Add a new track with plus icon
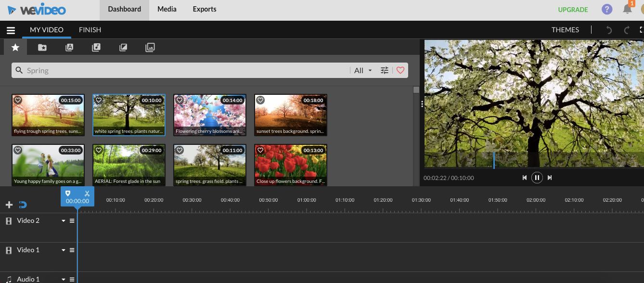This screenshot has height=283, width=644. click(9, 205)
